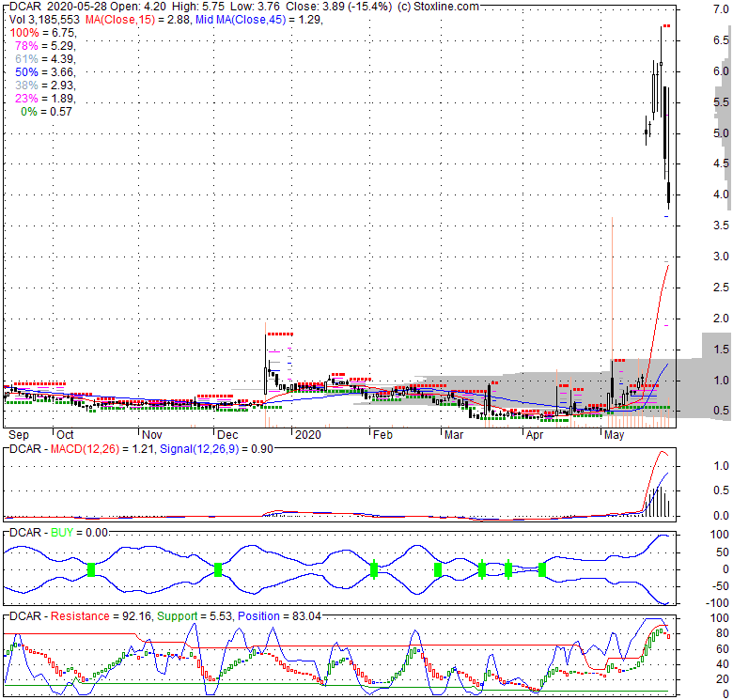This screenshot has height=700, width=733.
Task: Click the Signal(12,26,9) = 0.90 label
Action: (x=216, y=449)
